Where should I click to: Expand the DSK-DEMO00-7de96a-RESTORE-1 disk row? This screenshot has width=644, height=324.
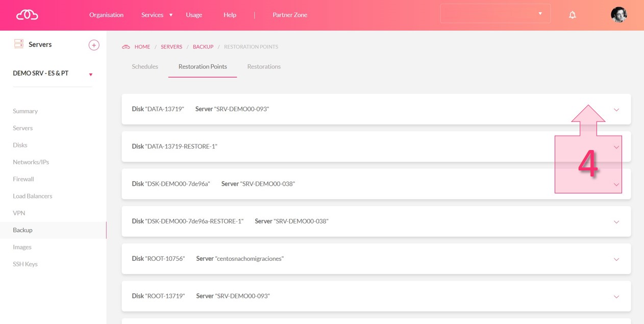coord(616,222)
